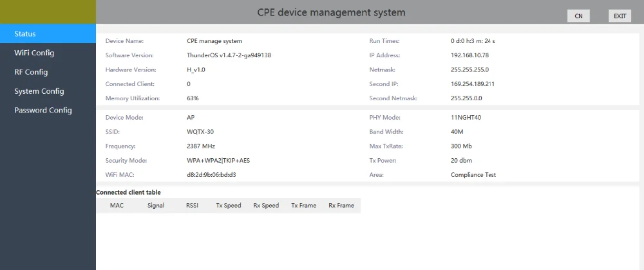The image size is (644, 270).
Task: Open Password Config settings
Action: point(43,110)
